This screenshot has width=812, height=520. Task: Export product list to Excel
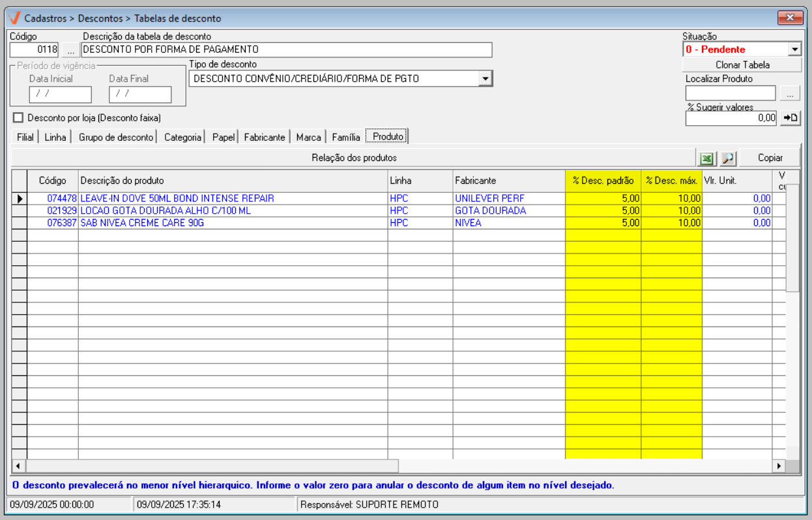point(706,158)
